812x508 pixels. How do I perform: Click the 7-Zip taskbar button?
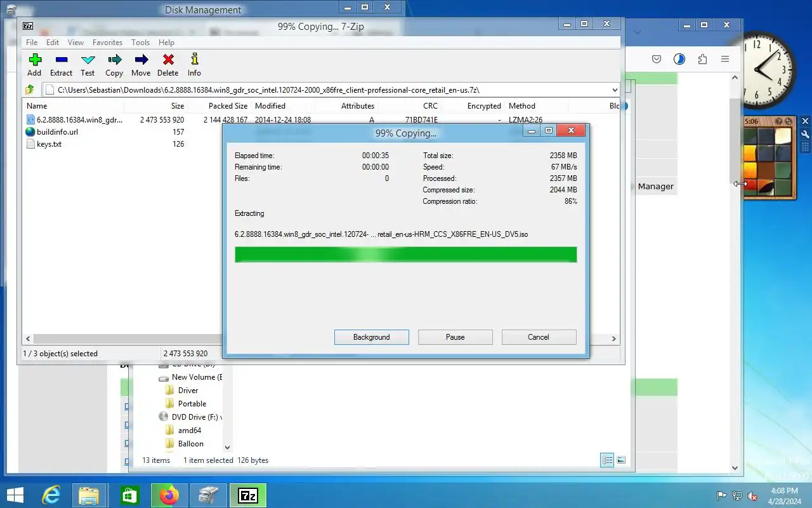pos(248,495)
